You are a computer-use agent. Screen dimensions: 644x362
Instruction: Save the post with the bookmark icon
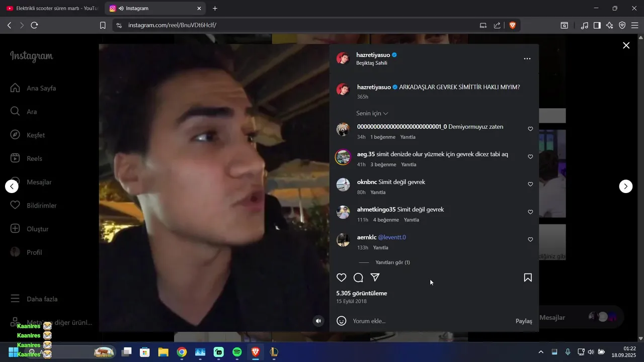(x=528, y=278)
